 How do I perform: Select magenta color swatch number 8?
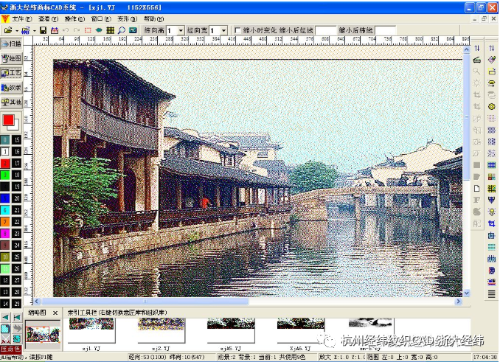(5, 233)
